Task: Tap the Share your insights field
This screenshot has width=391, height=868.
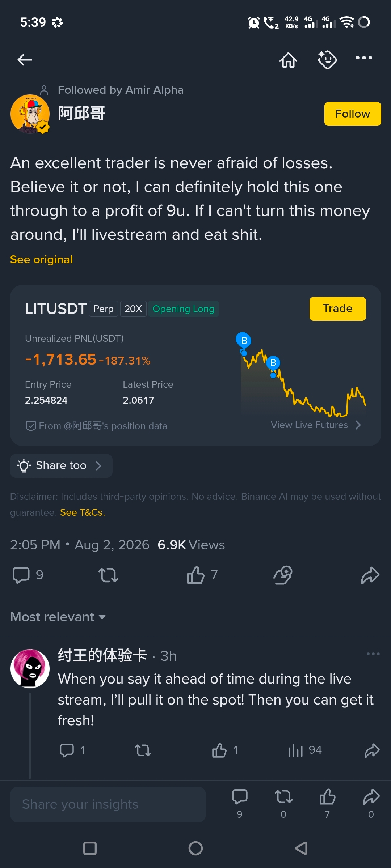Action: (x=108, y=804)
